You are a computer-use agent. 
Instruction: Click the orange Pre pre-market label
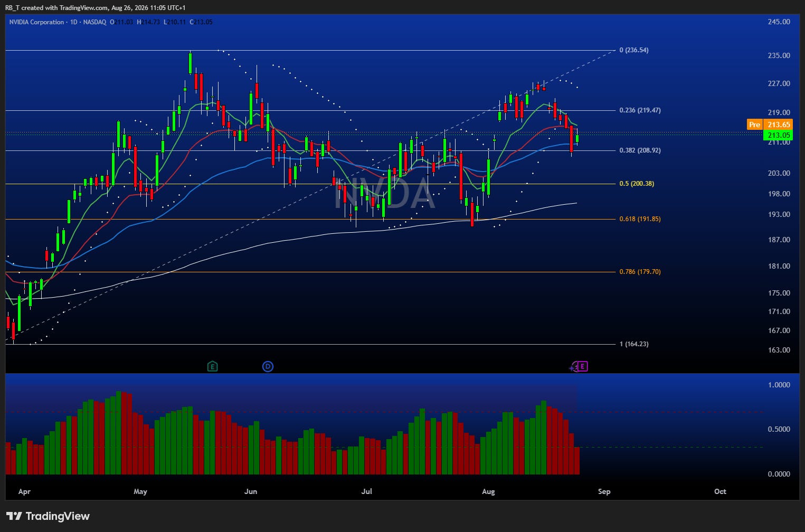(755, 125)
